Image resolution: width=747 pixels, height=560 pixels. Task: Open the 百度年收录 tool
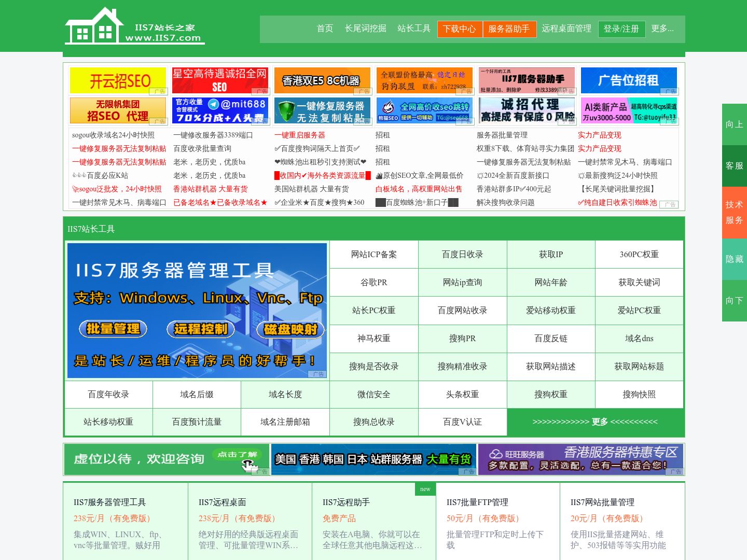[x=108, y=395]
